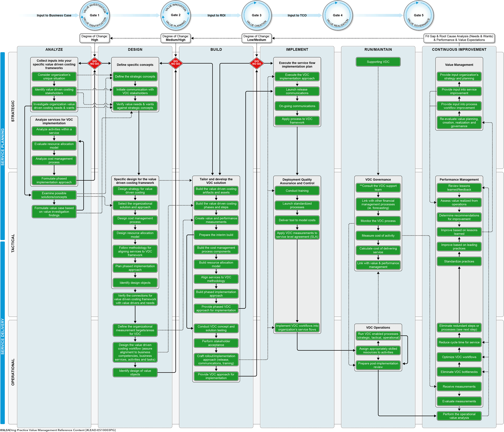Image resolution: width=504 pixels, height=432 pixels.
Task: Click the SERVICE PLANNING vertical bar
Action: 3,146
